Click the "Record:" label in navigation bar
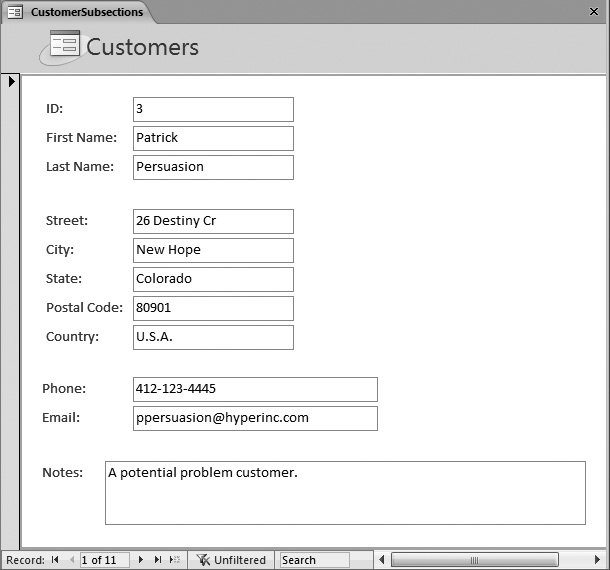610x570 pixels. (26, 560)
